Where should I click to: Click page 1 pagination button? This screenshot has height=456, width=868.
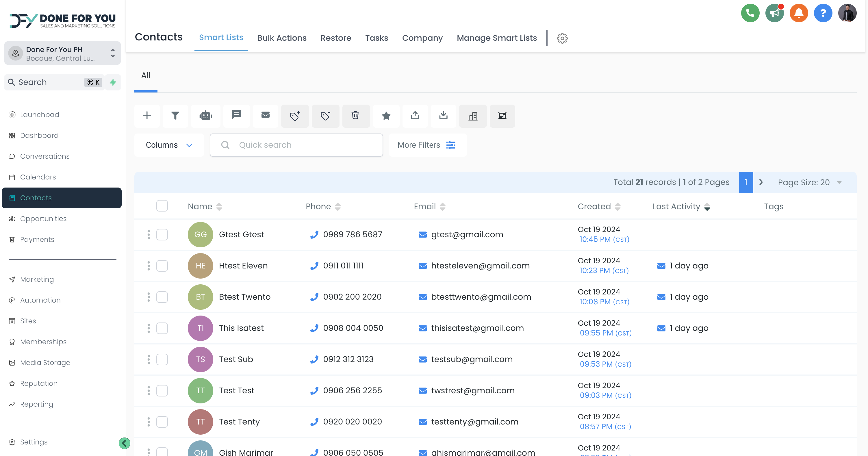pos(746,182)
